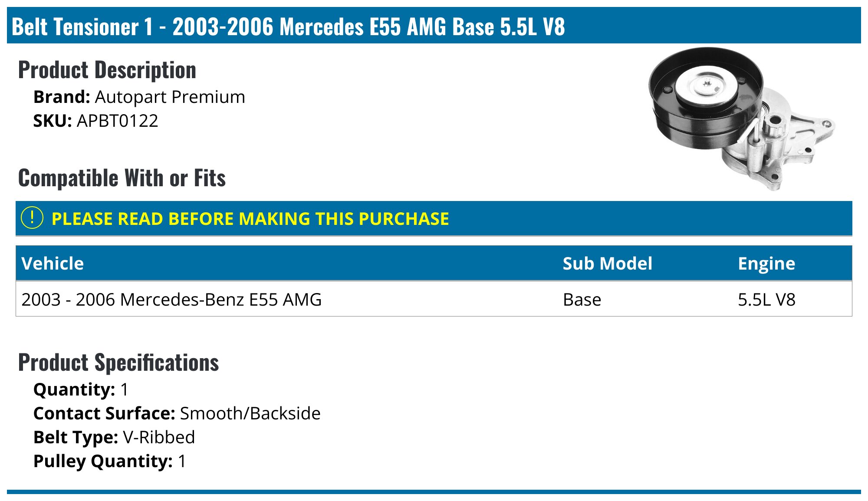Select the 2003 - 2006 Mercedes-Benz E55 AMG row

434,299
